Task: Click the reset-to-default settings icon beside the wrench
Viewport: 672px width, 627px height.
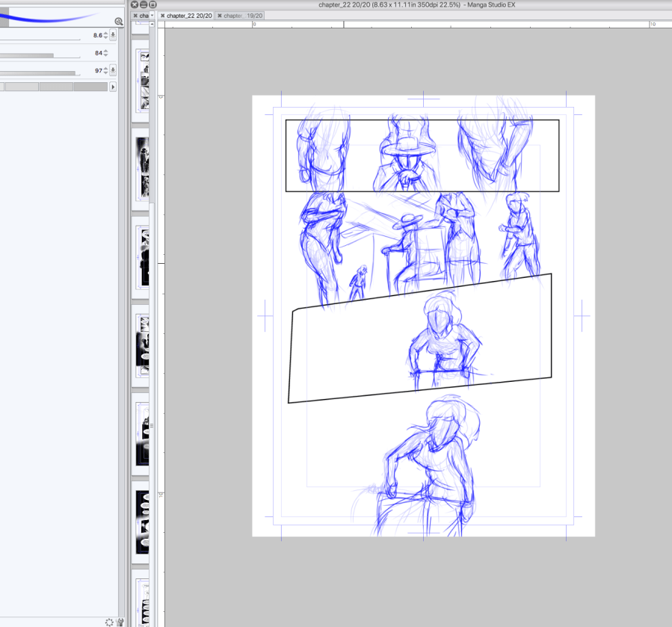Action: coord(109,622)
